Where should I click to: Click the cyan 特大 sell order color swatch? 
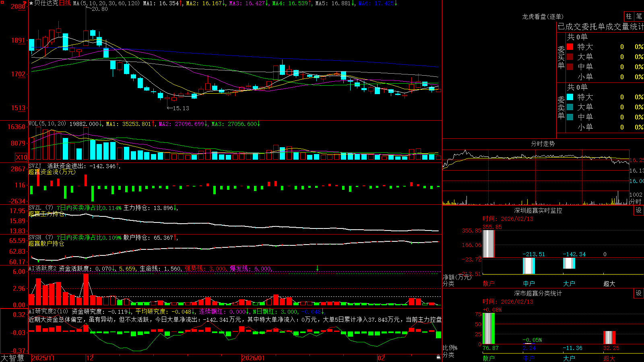pyautogui.click(x=570, y=97)
